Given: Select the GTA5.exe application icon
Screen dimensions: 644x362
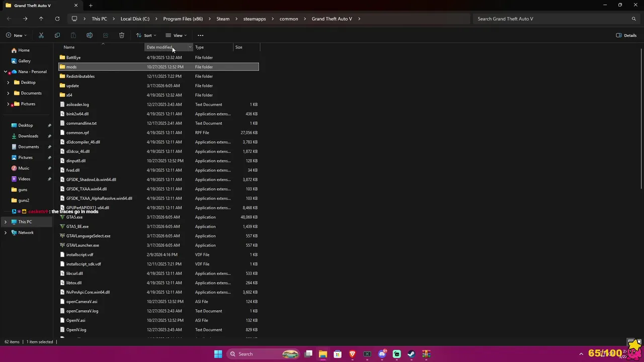Looking at the screenshot, I should click(x=62, y=217).
